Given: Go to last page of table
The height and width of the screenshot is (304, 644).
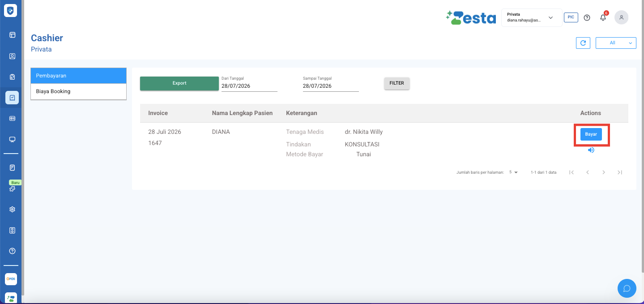Looking at the screenshot, I should click(620, 172).
